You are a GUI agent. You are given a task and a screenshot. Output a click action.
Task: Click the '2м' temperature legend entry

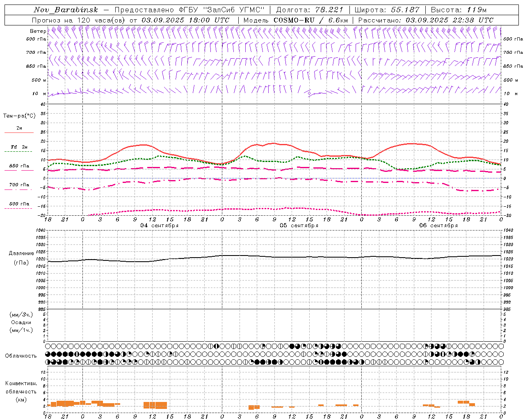(x=19, y=128)
